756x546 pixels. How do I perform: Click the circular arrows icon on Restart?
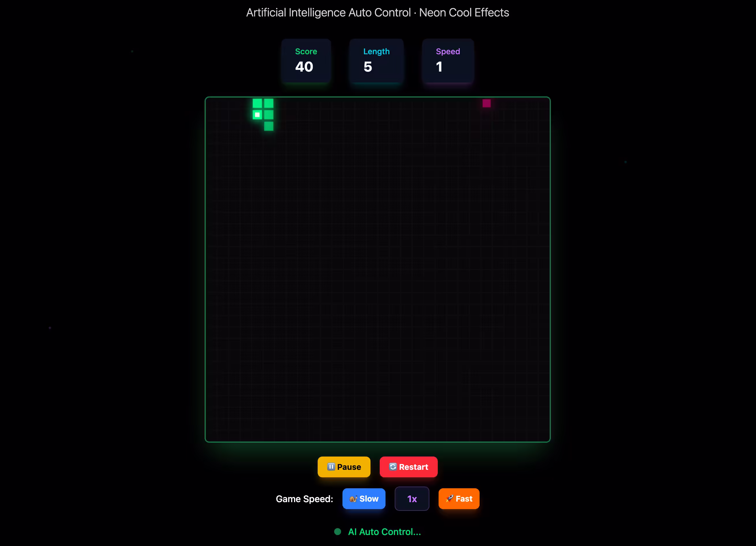393,467
